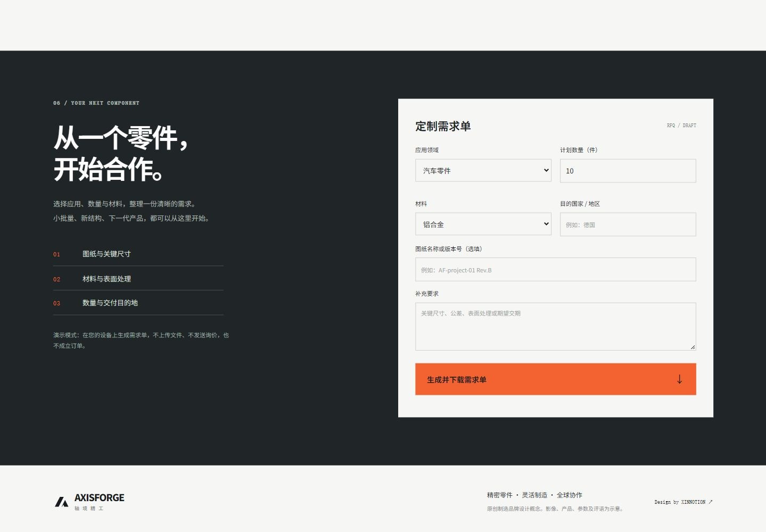Click the 应用领域 field label
The image size is (766, 532).
point(427,150)
